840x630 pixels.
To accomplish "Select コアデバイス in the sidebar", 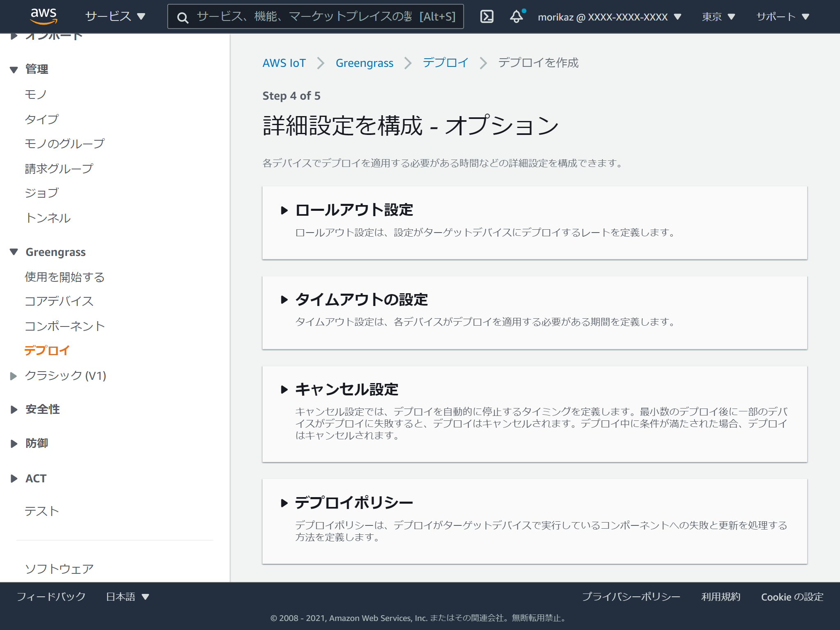I will pos(59,301).
